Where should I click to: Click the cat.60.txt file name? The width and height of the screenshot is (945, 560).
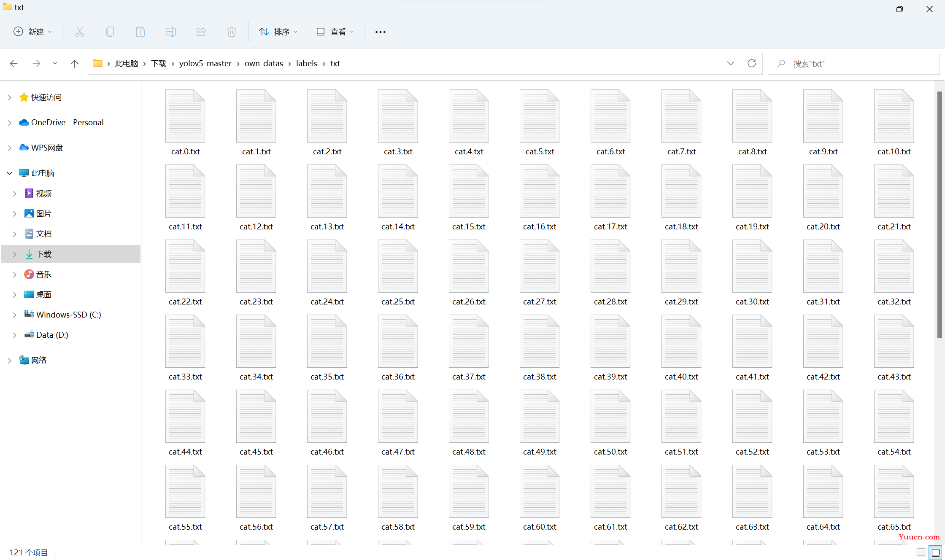point(540,527)
